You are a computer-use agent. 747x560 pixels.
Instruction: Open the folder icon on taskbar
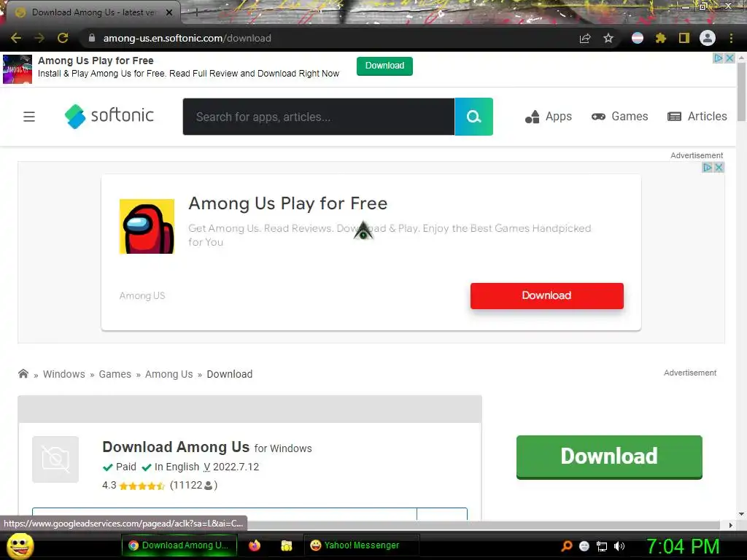click(x=286, y=545)
